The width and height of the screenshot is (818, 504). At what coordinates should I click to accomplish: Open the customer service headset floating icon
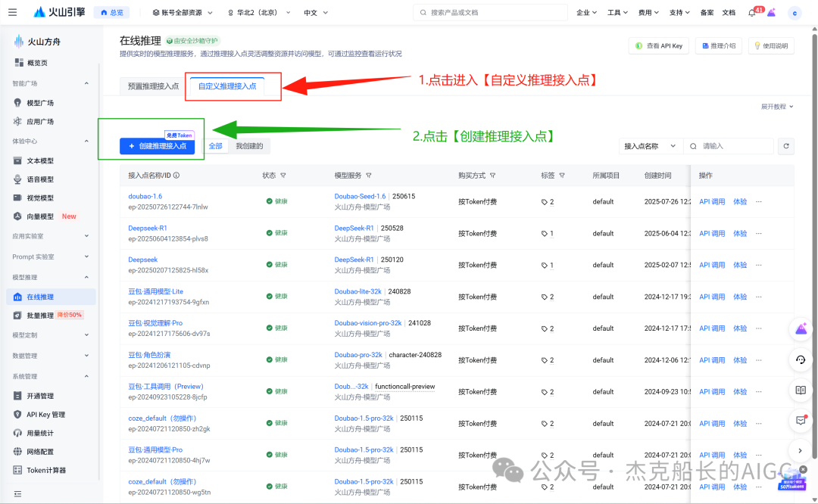[801, 359]
